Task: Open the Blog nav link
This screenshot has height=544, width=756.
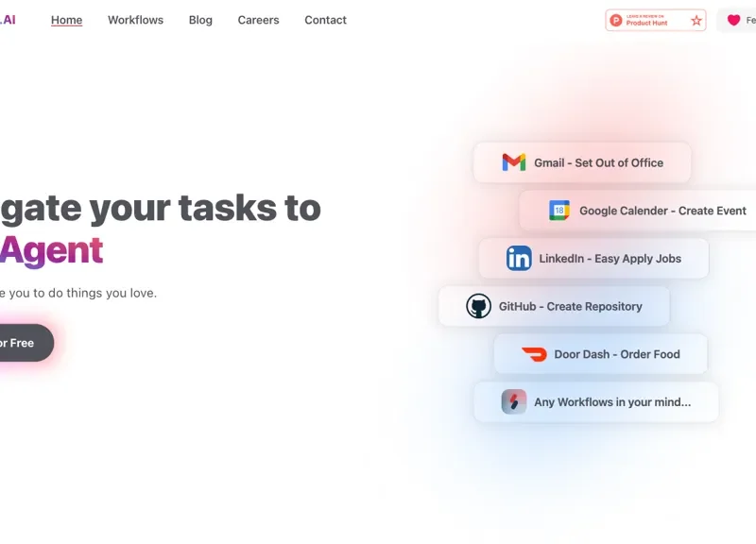Action: tap(200, 20)
